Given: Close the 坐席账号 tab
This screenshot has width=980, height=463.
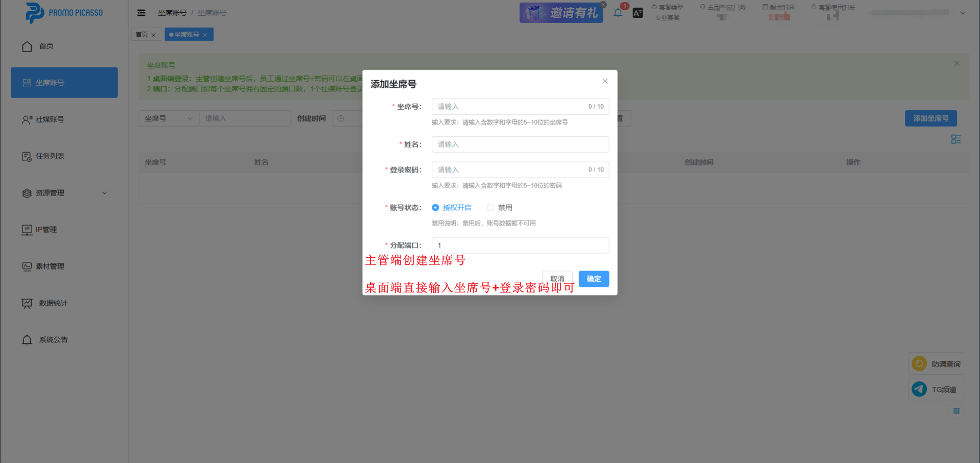Looking at the screenshot, I should pos(205,35).
